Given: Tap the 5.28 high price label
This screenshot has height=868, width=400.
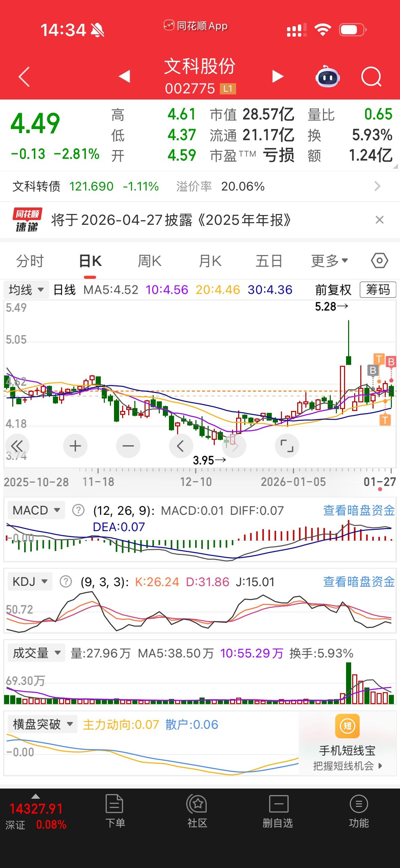Looking at the screenshot, I should (x=331, y=306).
